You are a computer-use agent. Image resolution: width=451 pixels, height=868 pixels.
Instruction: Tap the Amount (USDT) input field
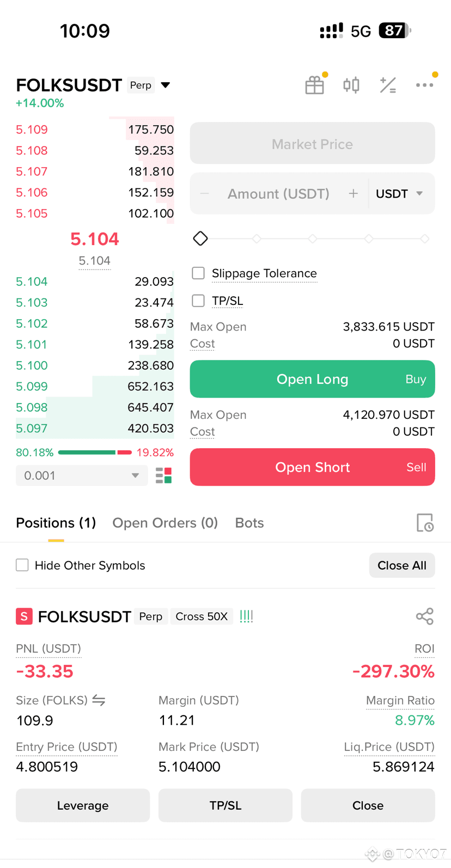point(278,194)
